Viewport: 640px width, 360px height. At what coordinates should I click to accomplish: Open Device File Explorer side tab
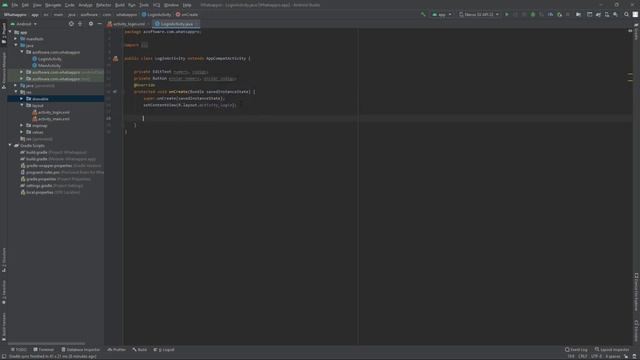(636, 292)
